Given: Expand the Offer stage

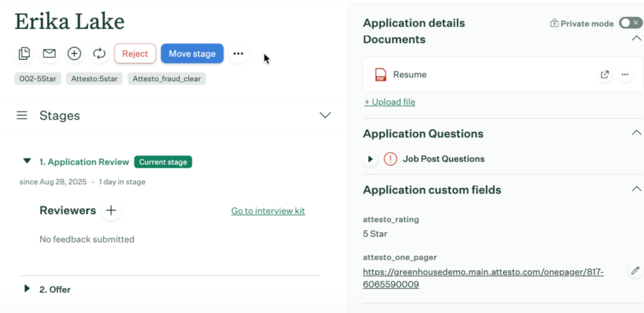Looking at the screenshot, I should (x=27, y=289).
